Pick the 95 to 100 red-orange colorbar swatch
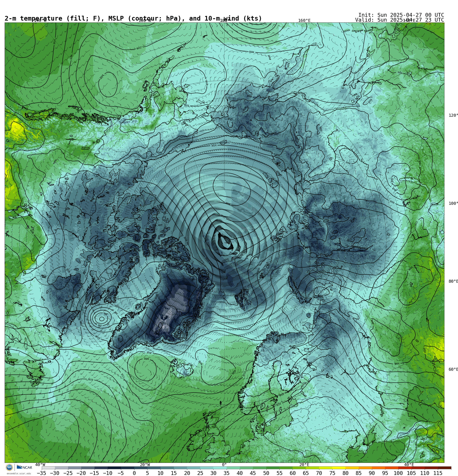Screen dimensions: 458x476 tap(391, 468)
